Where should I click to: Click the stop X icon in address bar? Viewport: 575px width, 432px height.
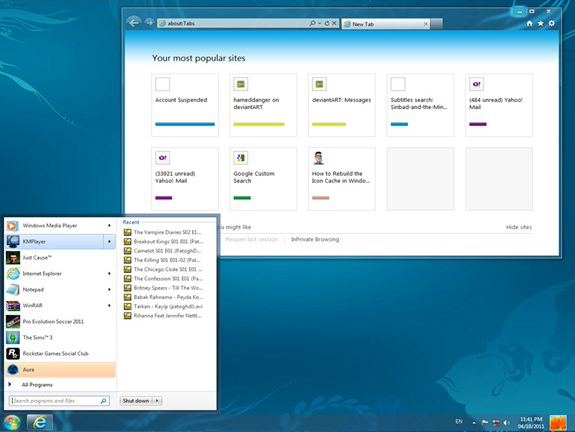[334, 23]
